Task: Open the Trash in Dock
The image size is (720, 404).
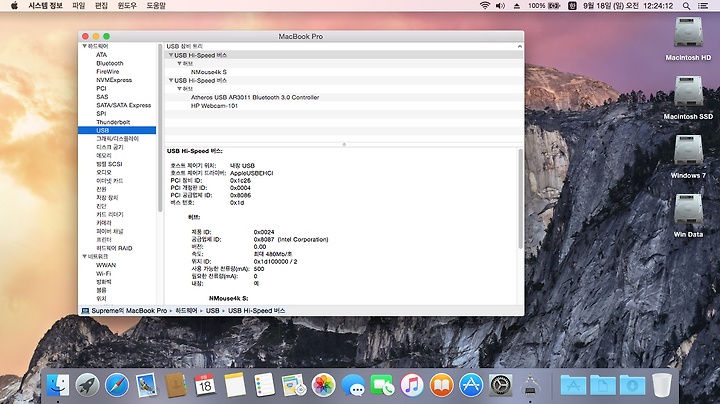Action: (662, 385)
